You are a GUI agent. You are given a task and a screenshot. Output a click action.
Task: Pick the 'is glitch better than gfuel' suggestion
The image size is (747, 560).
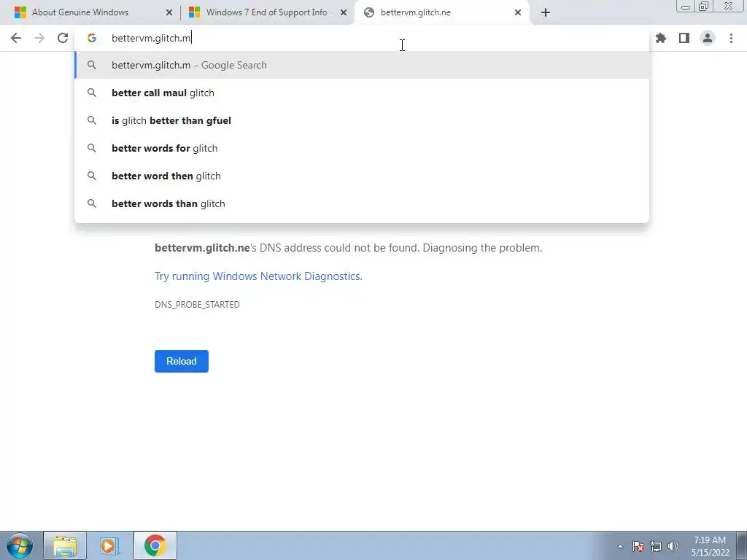(x=362, y=120)
